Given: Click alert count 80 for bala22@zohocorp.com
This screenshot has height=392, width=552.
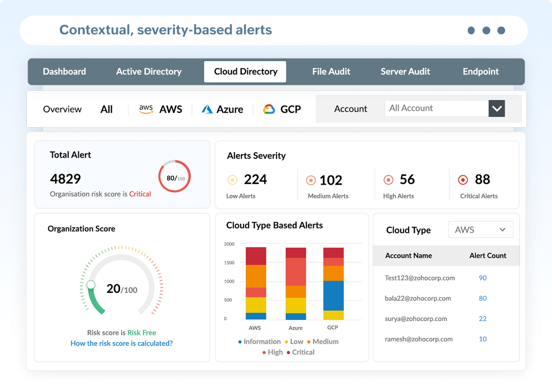Looking at the screenshot, I should tap(483, 298).
